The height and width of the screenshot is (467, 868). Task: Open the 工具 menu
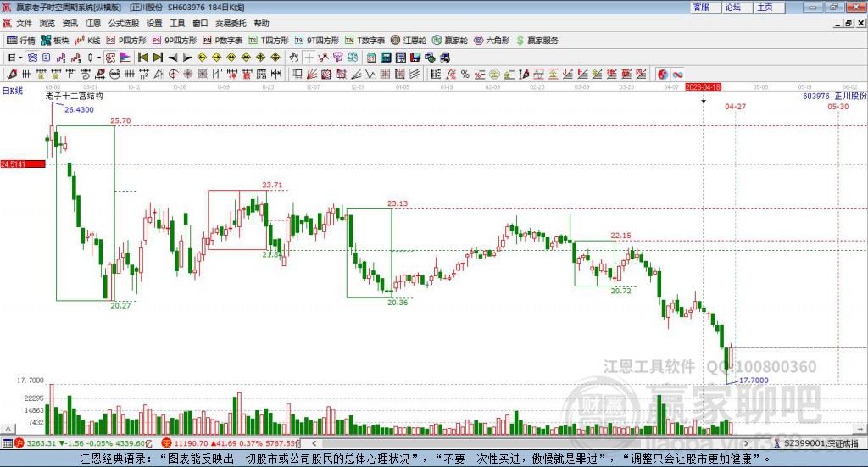[177, 23]
